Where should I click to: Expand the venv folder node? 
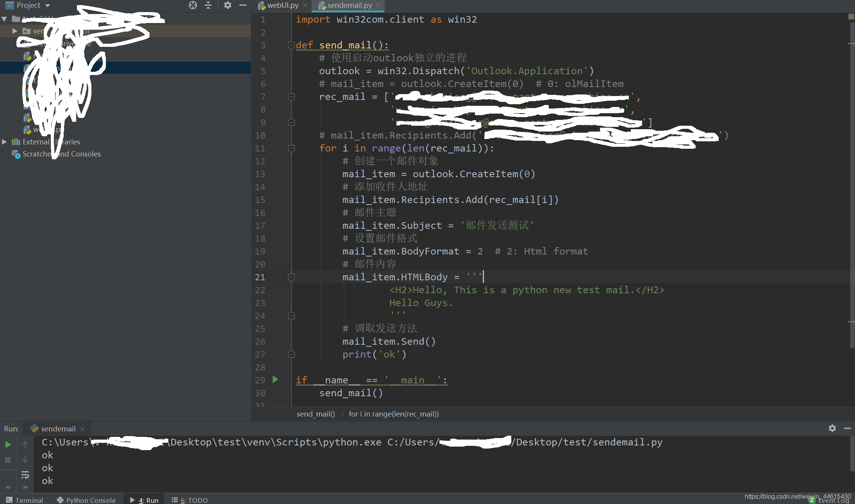pyautogui.click(x=15, y=31)
